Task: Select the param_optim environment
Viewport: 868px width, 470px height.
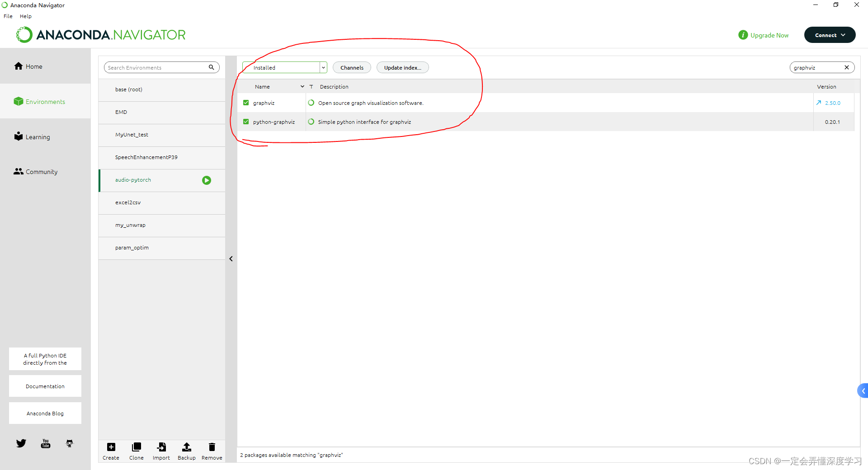Action: [162, 248]
